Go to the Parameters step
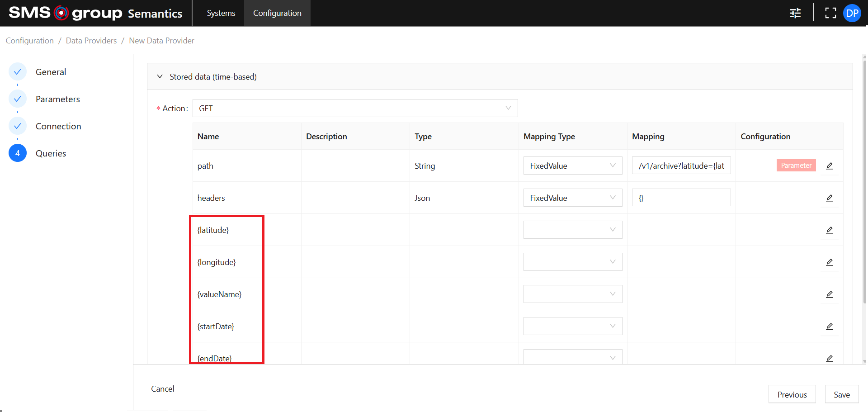 (x=58, y=99)
